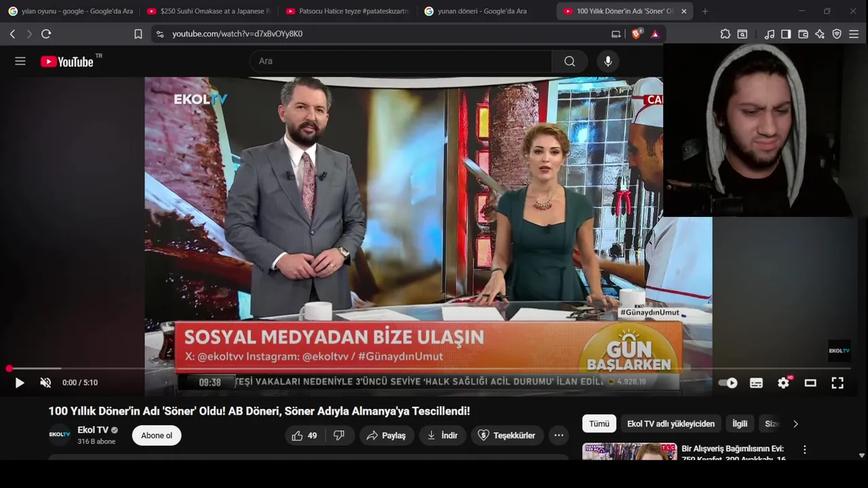This screenshot has height=488, width=868.
Task: Like the video with the thumbs up icon
Action: coord(304,436)
